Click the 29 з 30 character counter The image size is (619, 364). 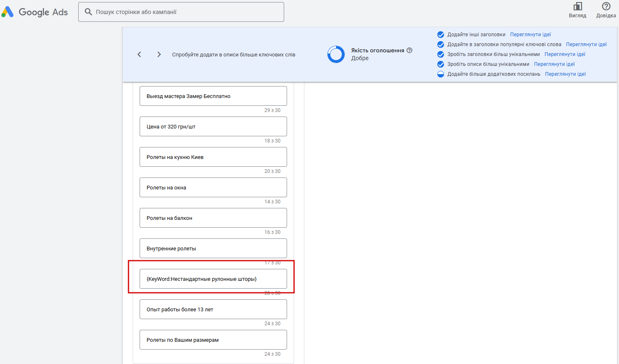click(272, 110)
